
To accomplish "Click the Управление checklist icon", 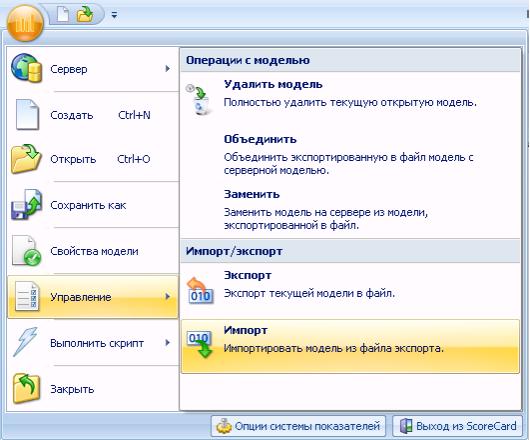I will (x=27, y=296).
